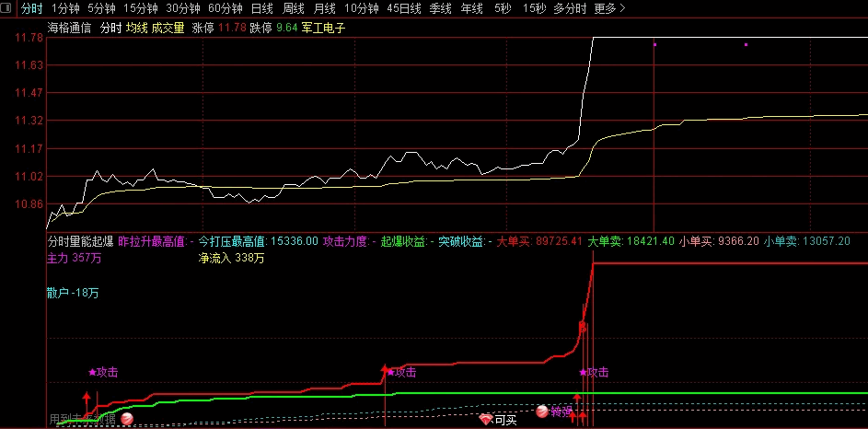
Task: Switch to the 1分钟 period
Action: coord(65,8)
